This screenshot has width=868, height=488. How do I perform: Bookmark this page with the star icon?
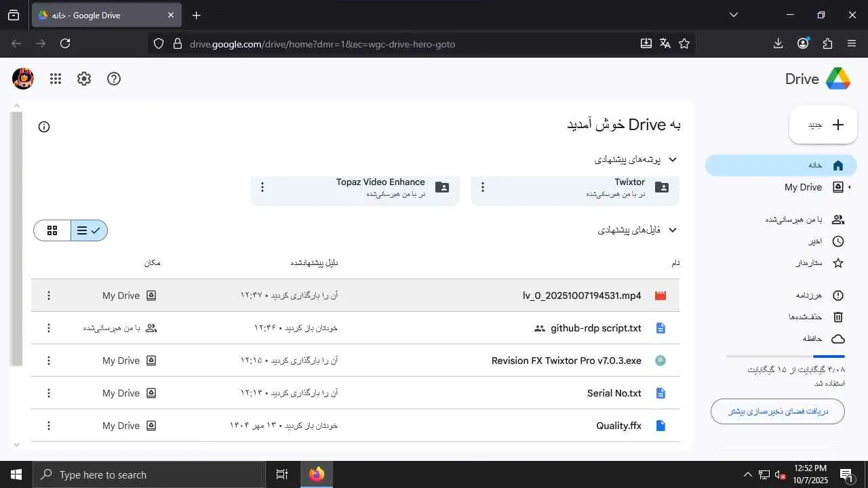(684, 43)
